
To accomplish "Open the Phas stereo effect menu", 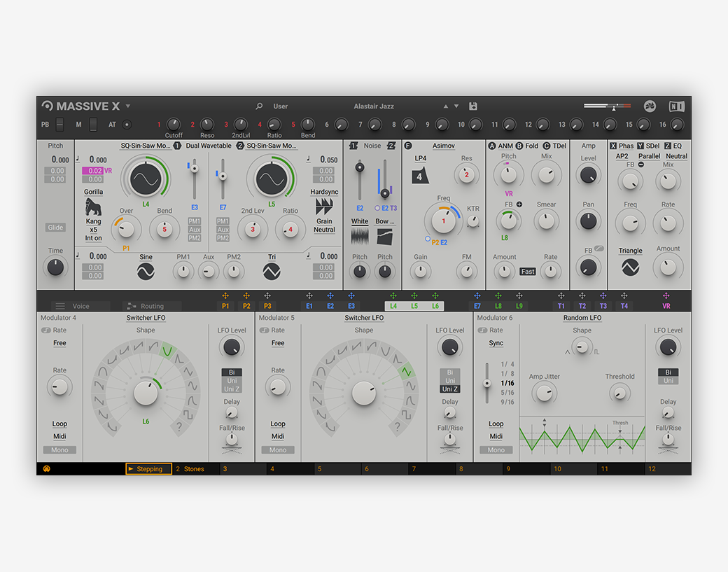I will (x=626, y=146).
